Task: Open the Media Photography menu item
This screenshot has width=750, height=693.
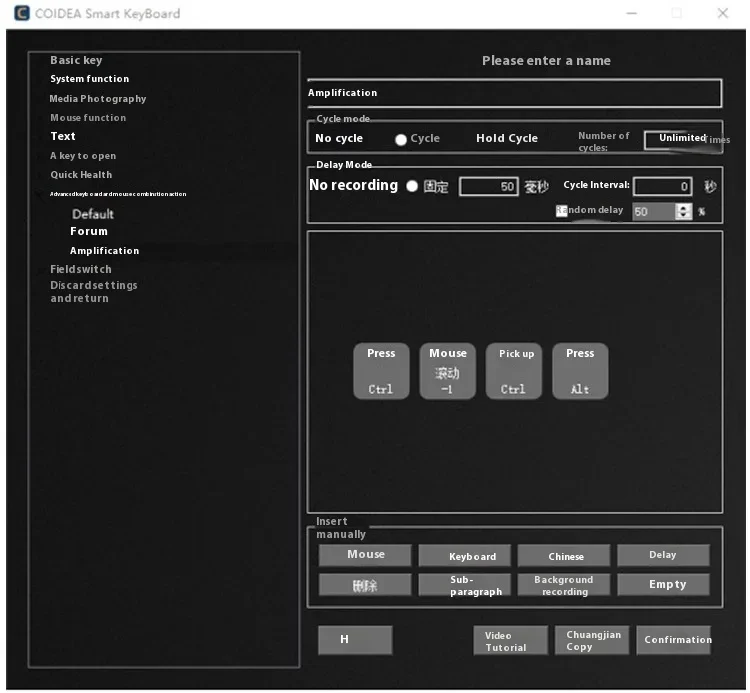Action: [x=98, y=99]
